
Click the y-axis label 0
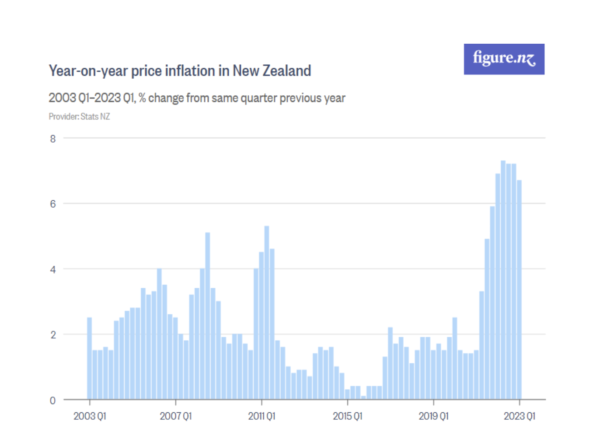coord(53,400)
